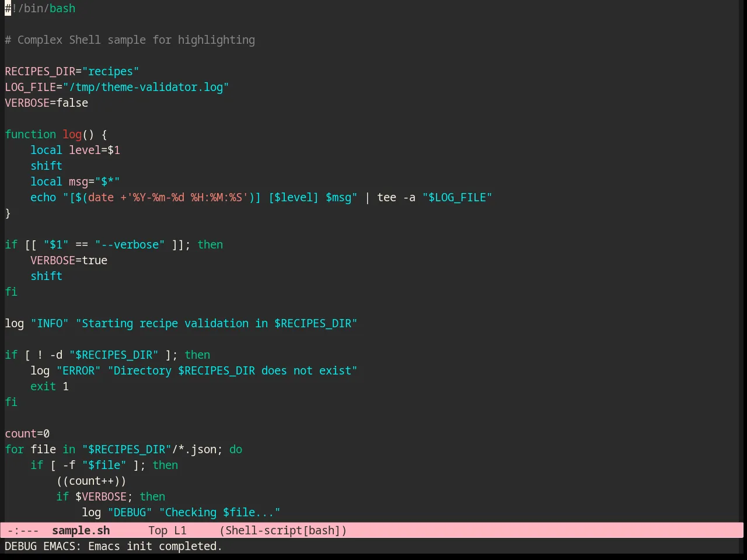The height and width of the screenshot is (560, 747).
Task: Click the buffer name sample.sh in mode line
Action: (x=81, y=530)
